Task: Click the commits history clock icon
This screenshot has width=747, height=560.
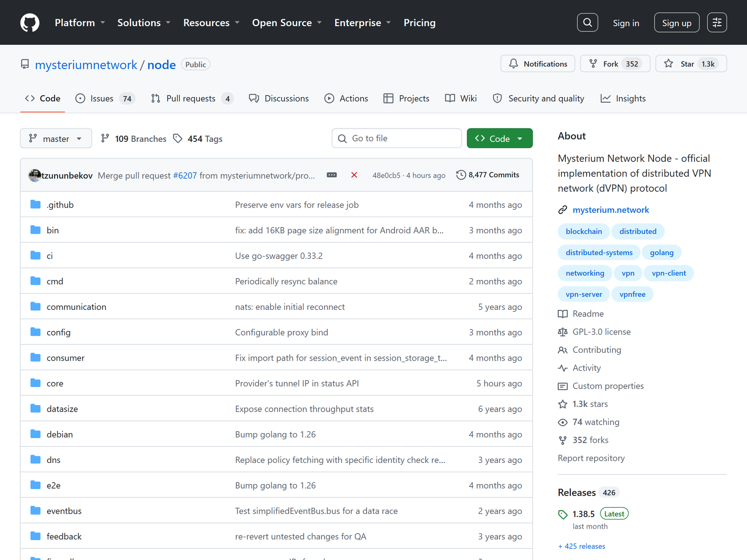Action: (461, 175)
